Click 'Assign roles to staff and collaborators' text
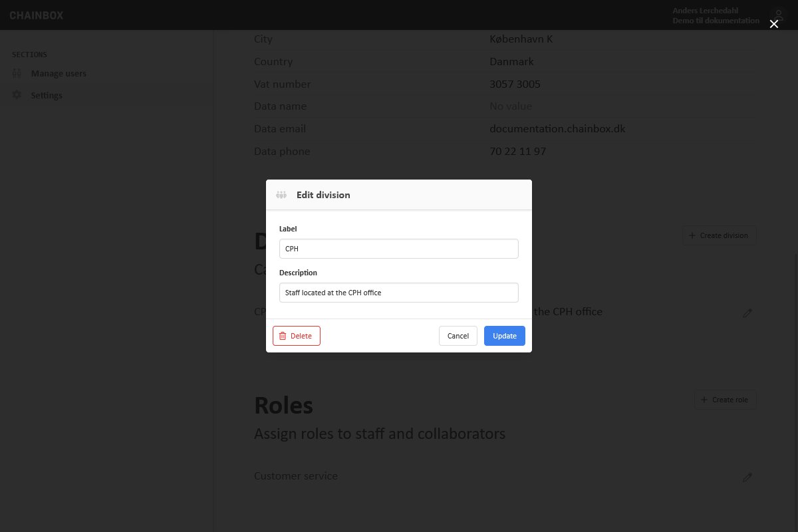This screenshot has width=798, height=532. (380, 434)
